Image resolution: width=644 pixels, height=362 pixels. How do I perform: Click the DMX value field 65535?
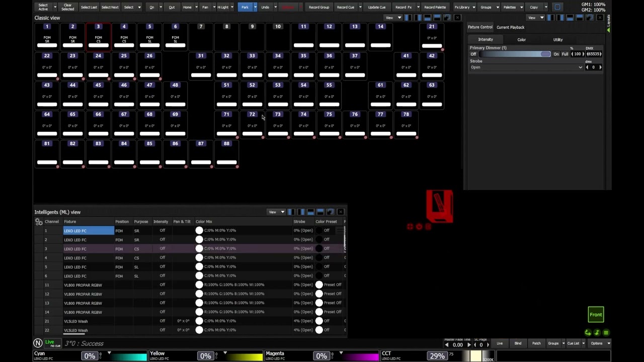point(594,54)
